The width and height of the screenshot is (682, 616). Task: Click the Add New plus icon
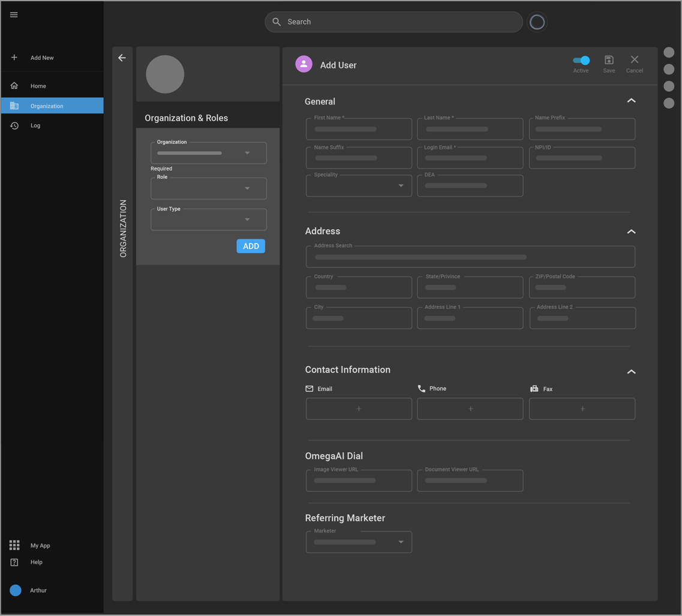(14, 58)
